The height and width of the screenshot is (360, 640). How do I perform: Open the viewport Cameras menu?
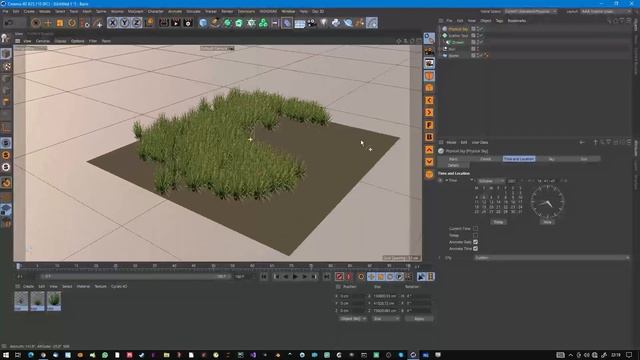(x=43, y=41)
